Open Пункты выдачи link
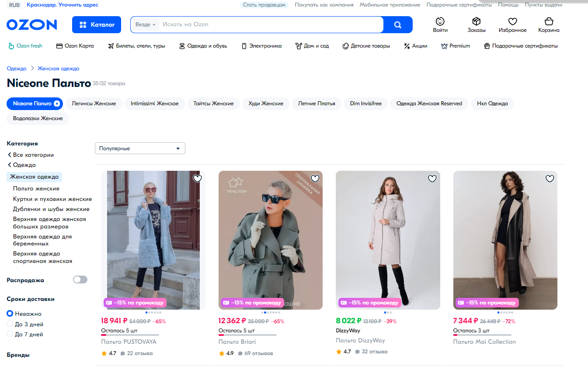 pyautogui.click(x=543, y=5)
